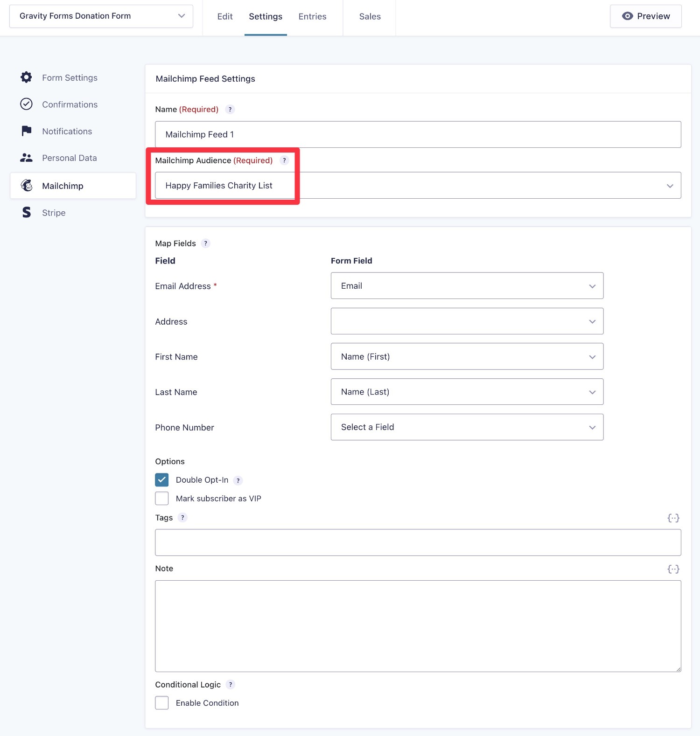
Task: Click the Notifications flag icon
Action: (27, 131)
